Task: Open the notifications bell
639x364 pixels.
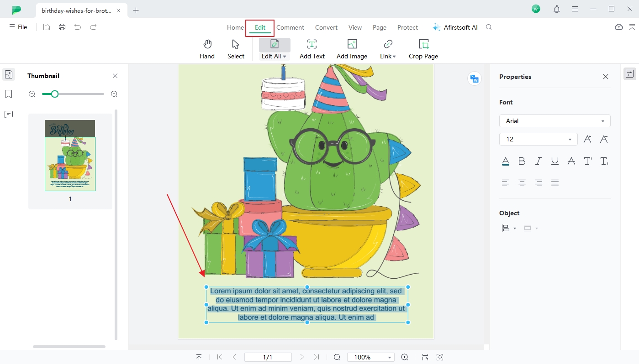Action: click(556, 9)
